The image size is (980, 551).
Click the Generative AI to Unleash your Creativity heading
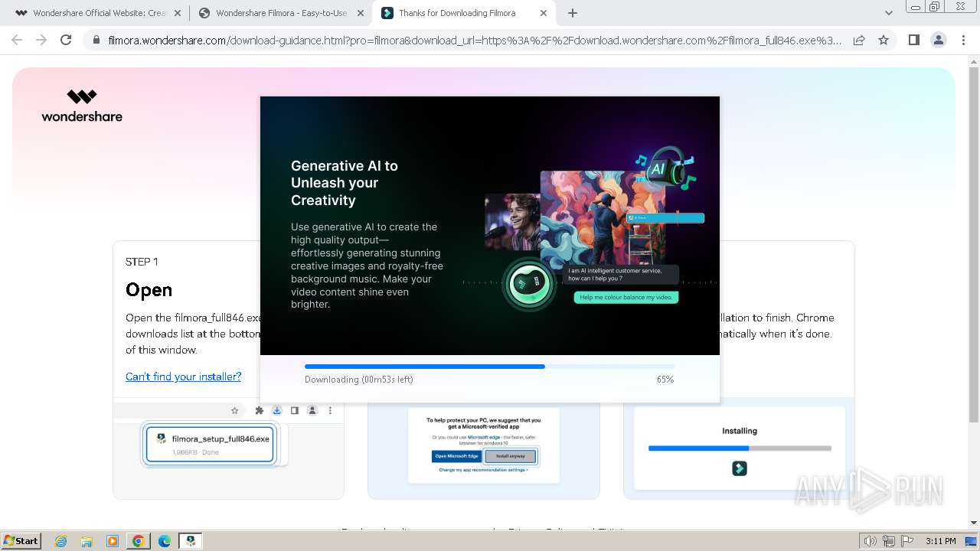345,183
